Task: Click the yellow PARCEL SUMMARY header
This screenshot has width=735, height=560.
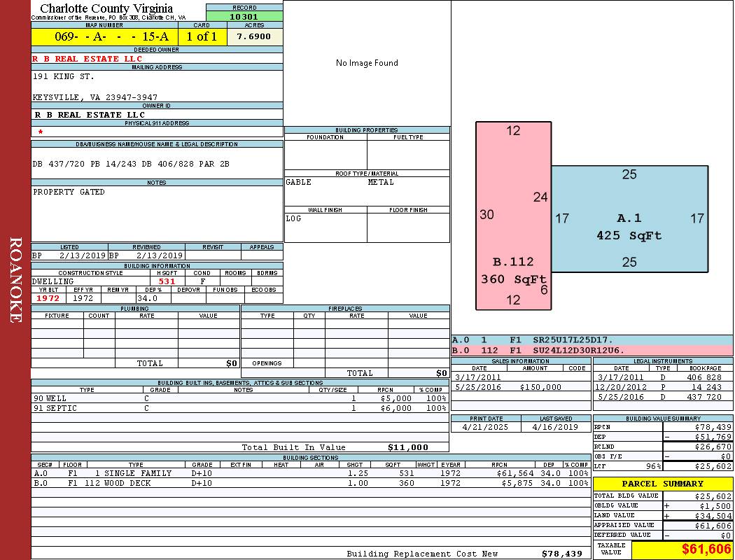Action: tap(662, 484)
